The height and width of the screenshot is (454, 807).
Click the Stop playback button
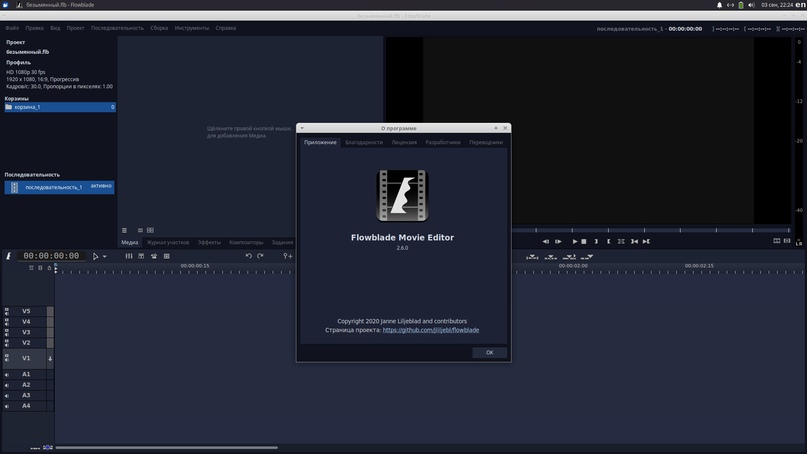584,241
